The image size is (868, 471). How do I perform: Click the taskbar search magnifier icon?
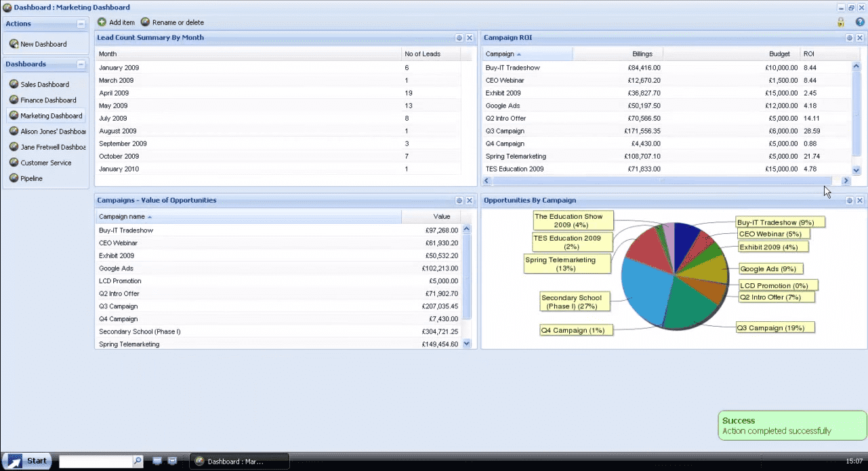pyautogui.click(x=138, y=461)
